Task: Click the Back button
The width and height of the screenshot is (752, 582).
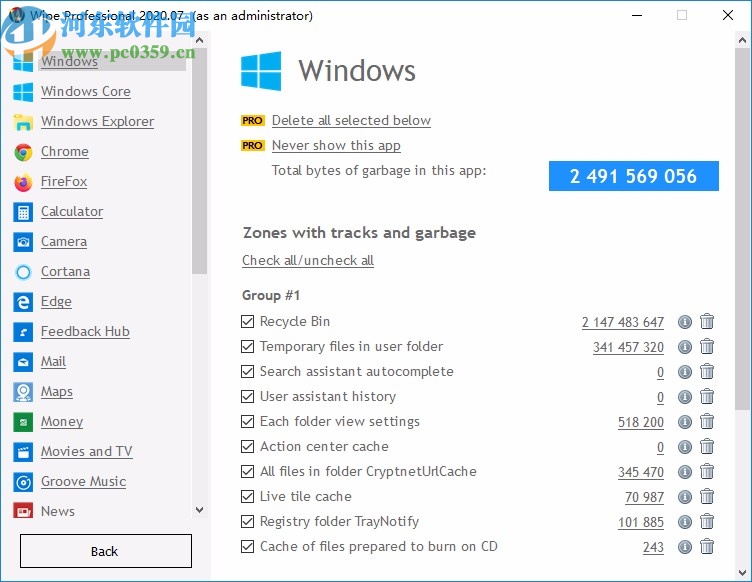Action: (106, 551)
